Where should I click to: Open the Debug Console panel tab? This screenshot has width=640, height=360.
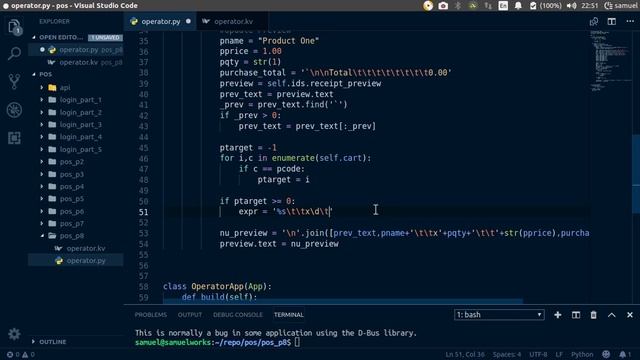click(238, 315)
